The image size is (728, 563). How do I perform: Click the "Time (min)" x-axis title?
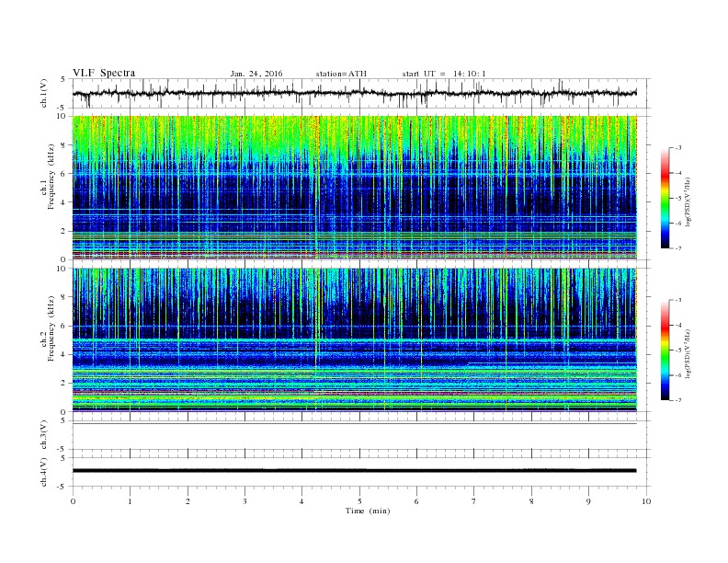[368, 511]
